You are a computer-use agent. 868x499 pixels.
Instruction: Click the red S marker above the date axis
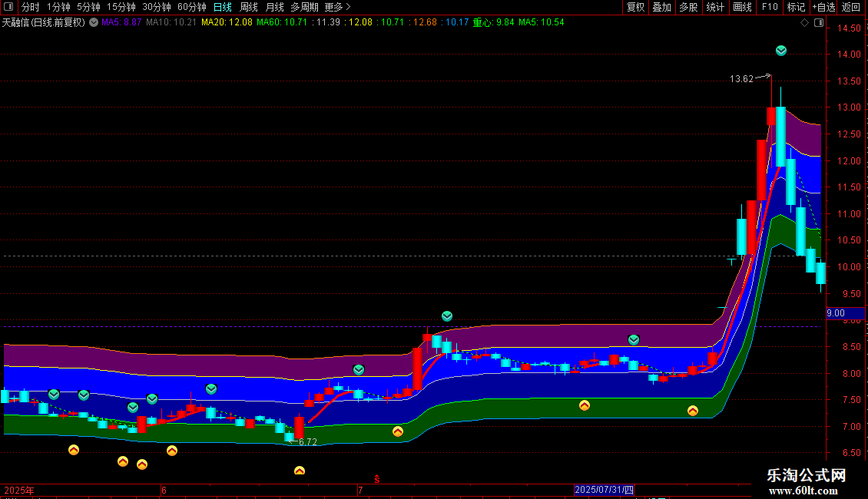(x=377, y=479)
